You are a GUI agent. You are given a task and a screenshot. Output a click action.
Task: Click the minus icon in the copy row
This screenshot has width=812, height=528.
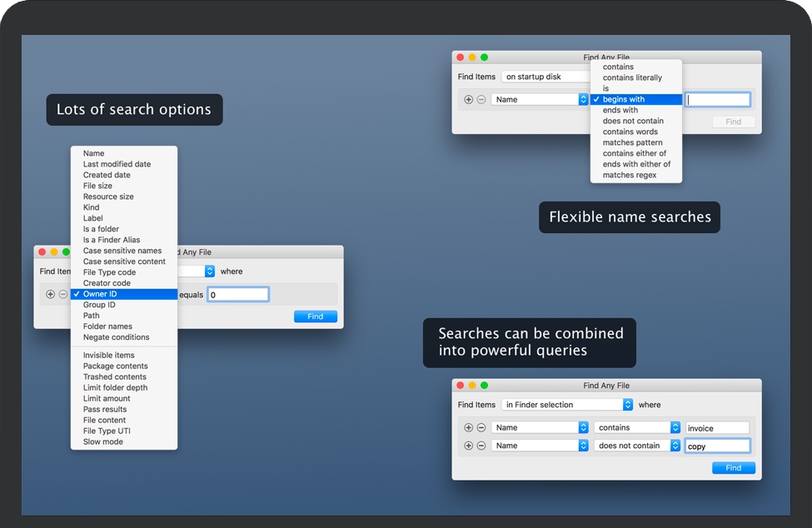pos(481,446)
